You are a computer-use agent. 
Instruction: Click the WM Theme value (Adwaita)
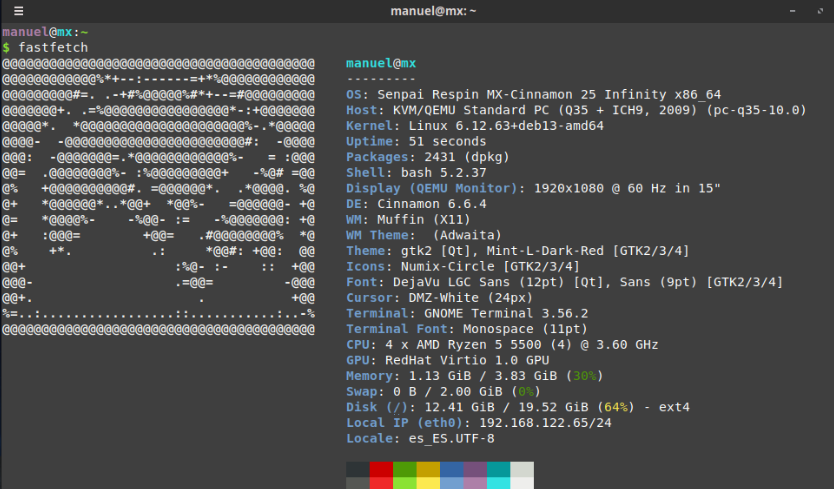coord(467,235)
